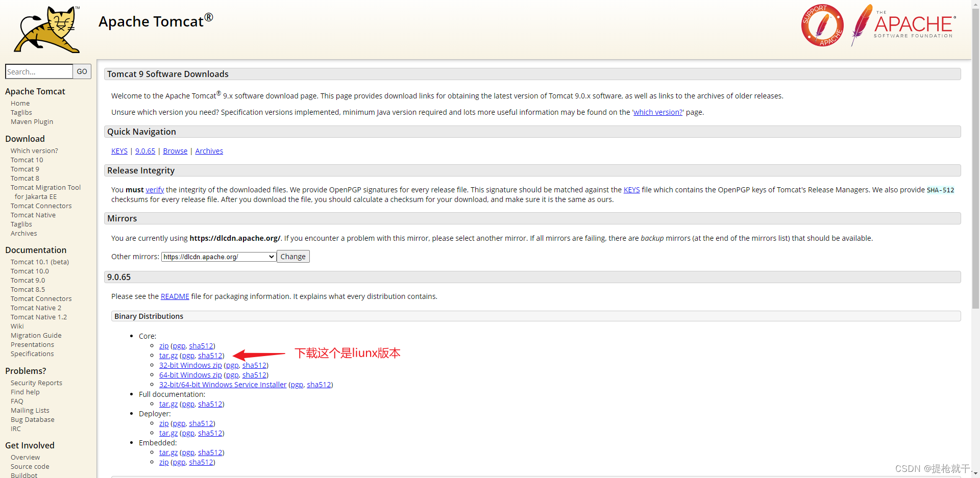Download Deployer tar.gz file
The height and width of the screenshot is (478, 980).
click(168, 433)
